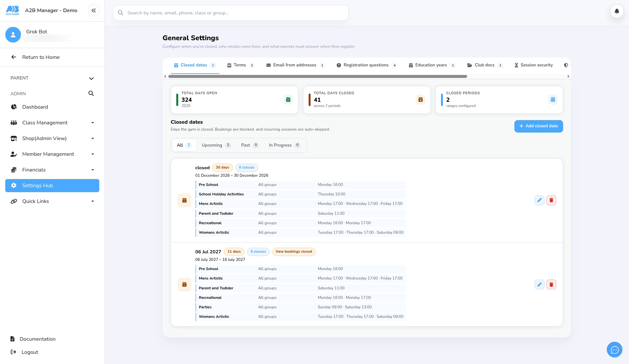The width and height of the screenshot is (629, 364).
Task: Click the calendar icon beside 'closed' entry
Action: point(184,200)
